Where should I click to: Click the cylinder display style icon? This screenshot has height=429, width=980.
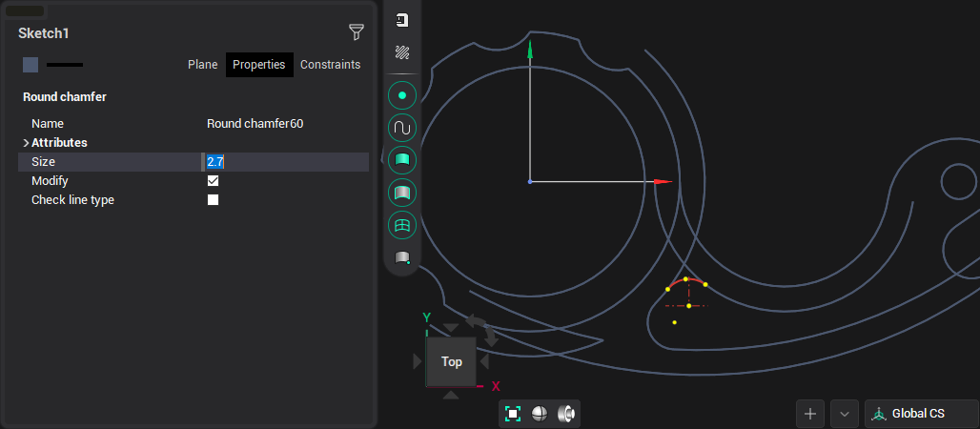pyautogui.click(x=566, y=413)
